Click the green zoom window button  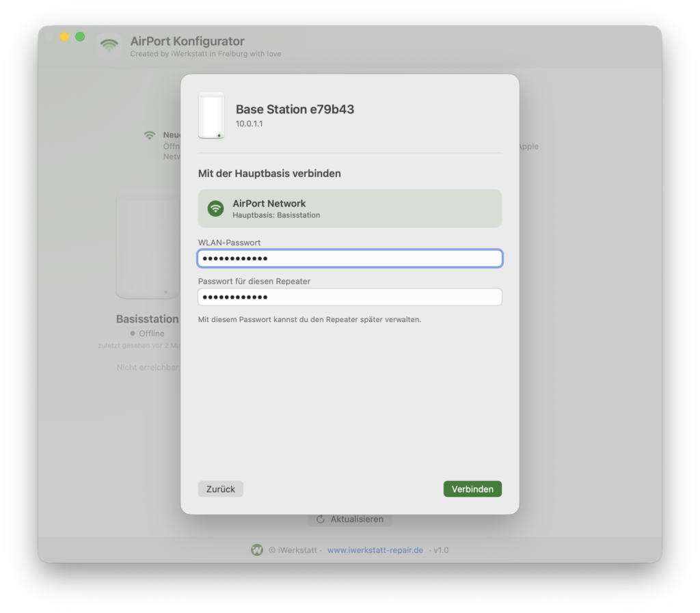(x=80, y=37)
